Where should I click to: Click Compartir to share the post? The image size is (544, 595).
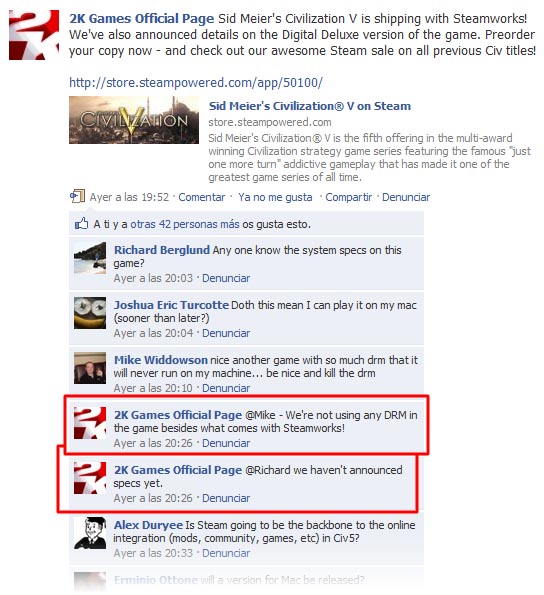click(x=349, y=197)
